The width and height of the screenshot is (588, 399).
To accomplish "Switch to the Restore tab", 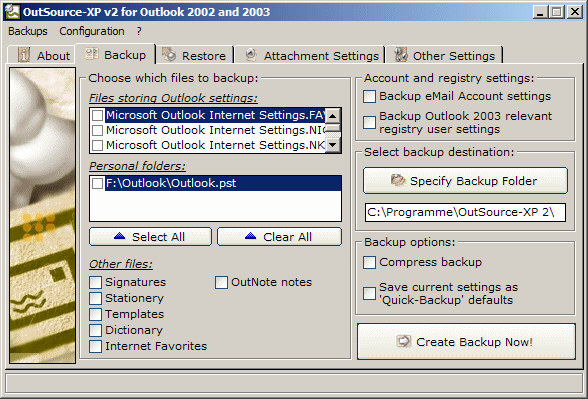I will (195, 55).
